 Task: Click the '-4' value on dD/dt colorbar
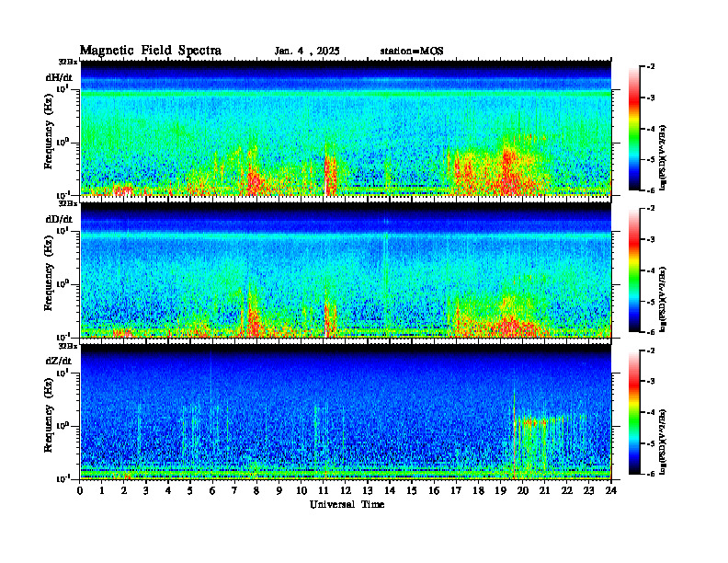click(651, 270)
